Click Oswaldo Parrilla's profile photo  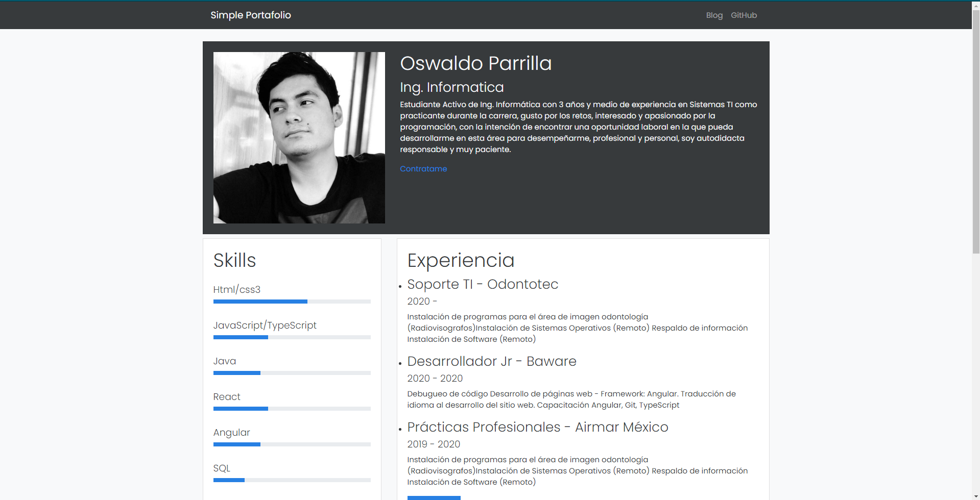click(299, 138)
